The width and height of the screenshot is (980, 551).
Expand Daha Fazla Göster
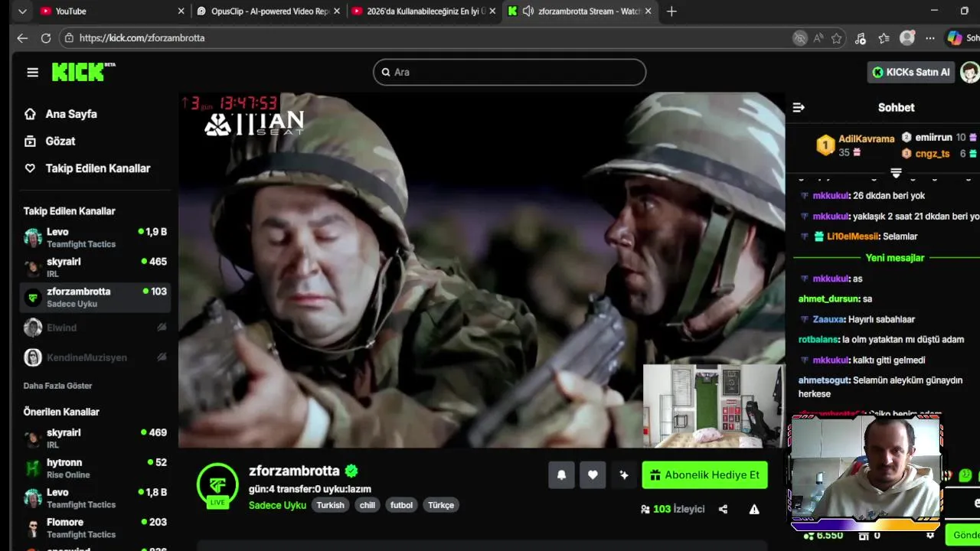pos(57,386)
